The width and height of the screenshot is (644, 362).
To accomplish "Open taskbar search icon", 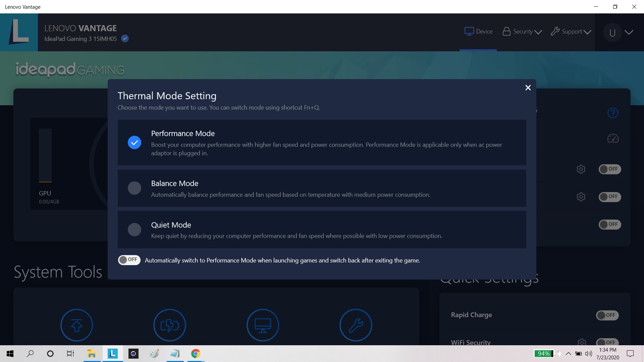I will (x=30, y=354).
